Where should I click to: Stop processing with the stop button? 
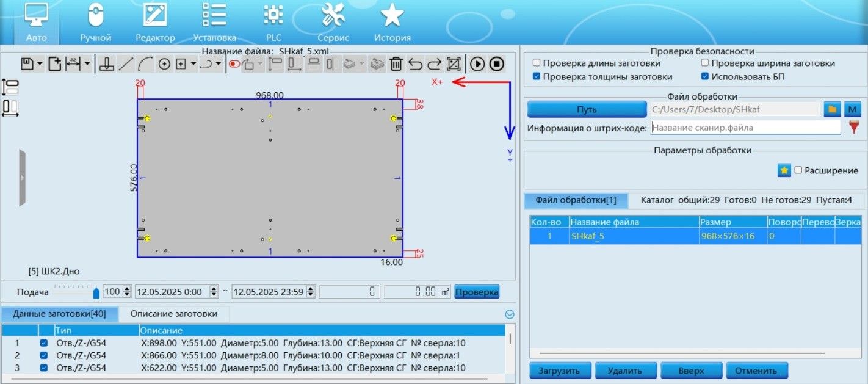pos(496,63)
